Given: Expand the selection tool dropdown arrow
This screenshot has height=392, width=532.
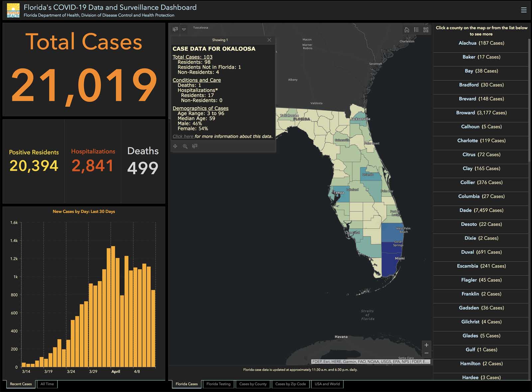Looking at the screenshot, I should [184, 29].
